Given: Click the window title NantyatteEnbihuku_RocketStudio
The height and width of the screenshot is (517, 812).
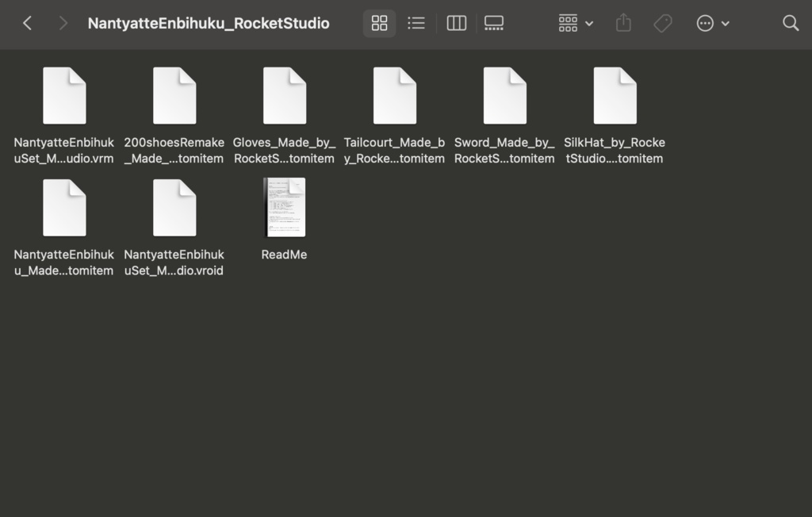Looking at the screenshot, I should pyautogui.click(x=209, y=23).
